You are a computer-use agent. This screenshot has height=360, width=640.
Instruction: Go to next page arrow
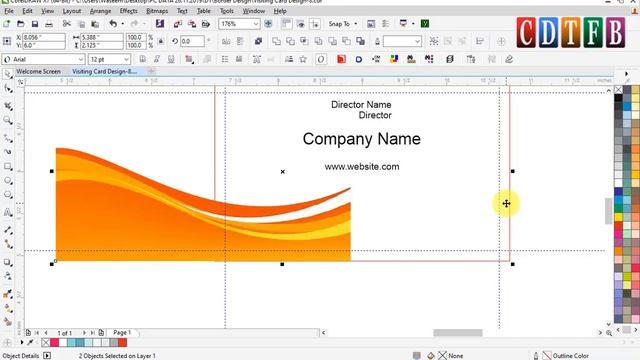pyautogui.click(x=84, y=333)
